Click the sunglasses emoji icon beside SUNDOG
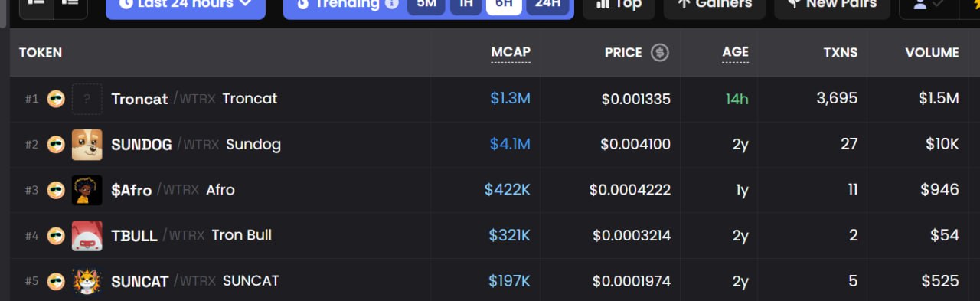 55,144
